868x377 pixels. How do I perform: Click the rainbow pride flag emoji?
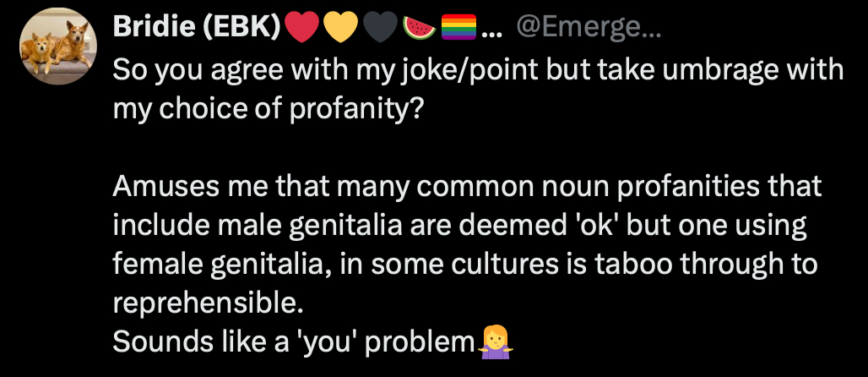click(458, 30)
